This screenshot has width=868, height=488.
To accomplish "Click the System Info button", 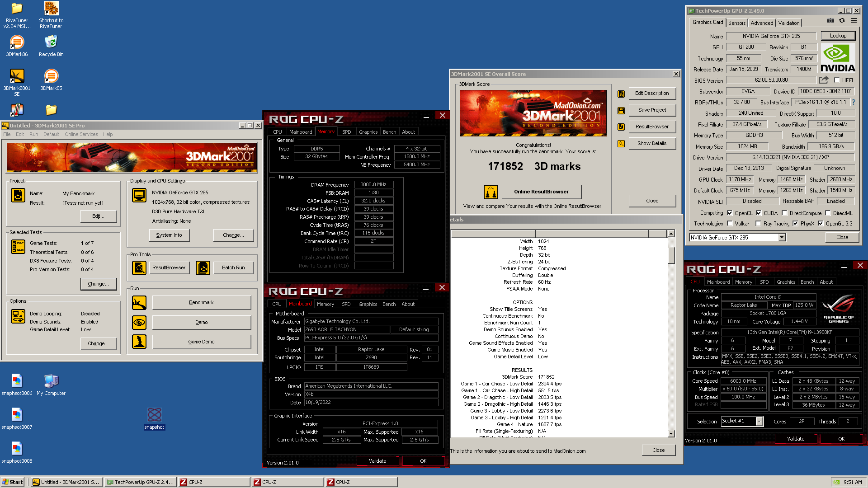I will point(169,235).
